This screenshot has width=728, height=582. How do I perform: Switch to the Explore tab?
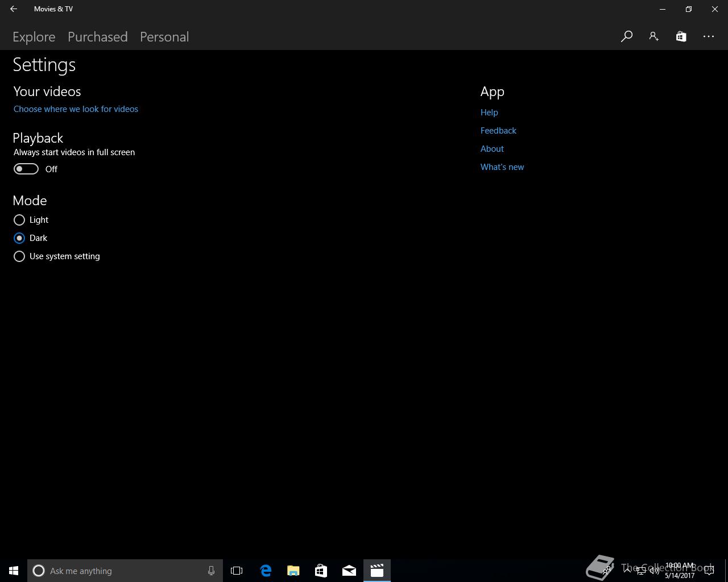pyautogui.click(x=34, y=37)
